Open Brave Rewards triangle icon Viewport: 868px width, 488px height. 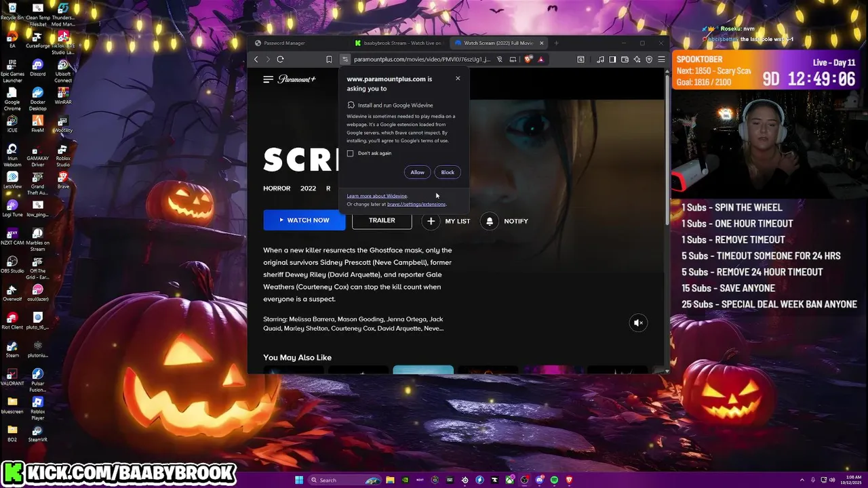(x=540, y=60)
